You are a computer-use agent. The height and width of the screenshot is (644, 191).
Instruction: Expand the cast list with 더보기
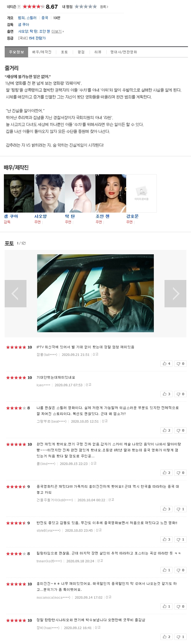[x=57, y=31]
